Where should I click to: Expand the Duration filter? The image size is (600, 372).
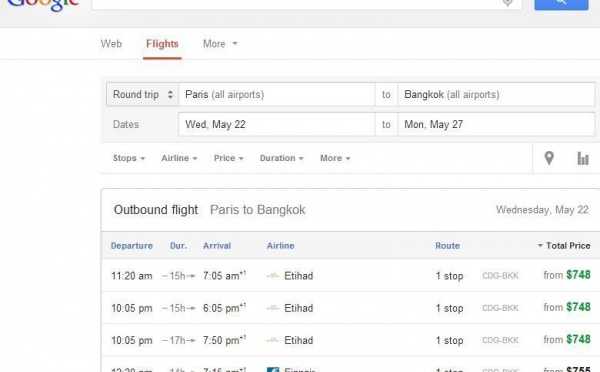(282, 158)
